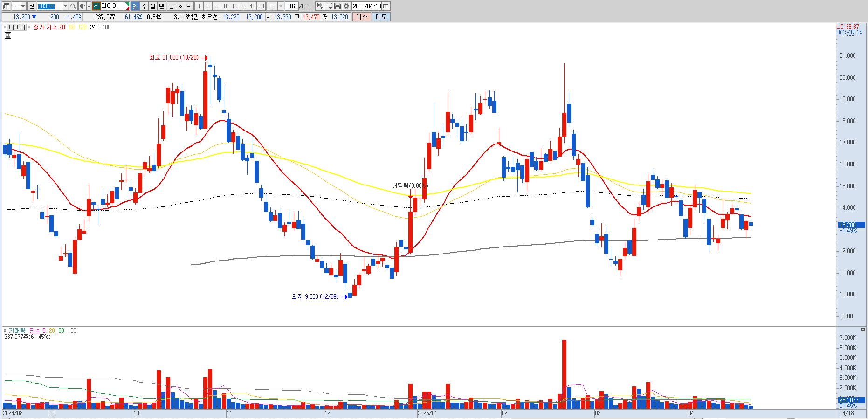Select the 일 daily period toggle
This screenshot has width=868, height=419.
(135, 6)
